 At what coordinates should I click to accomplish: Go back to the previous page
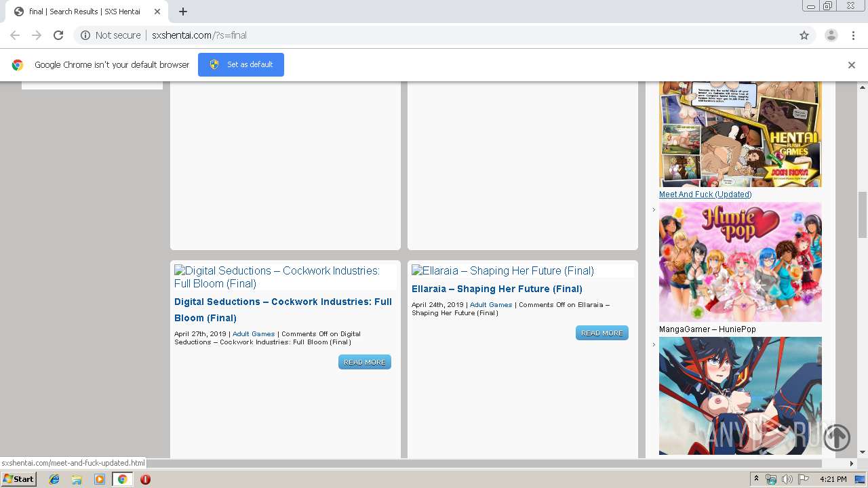pyautogui.click(x=15, y=35)
